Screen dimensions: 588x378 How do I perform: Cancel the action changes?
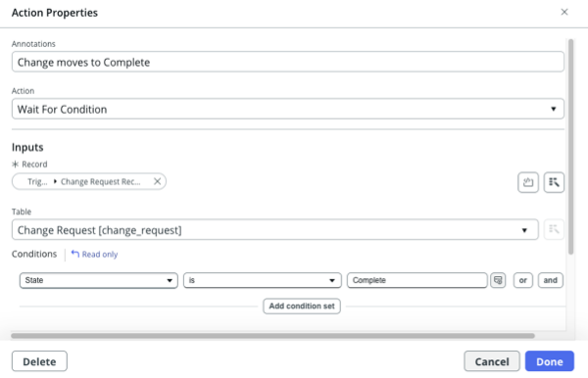492,361
